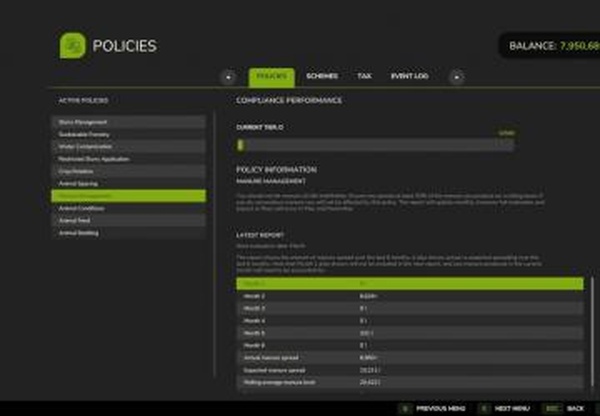
Task: Open the Event Log tab
Action: 409,76
